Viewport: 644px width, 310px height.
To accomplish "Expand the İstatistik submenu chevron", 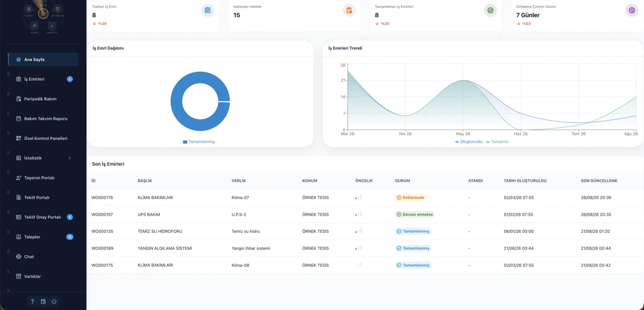I will pos(70,158).
